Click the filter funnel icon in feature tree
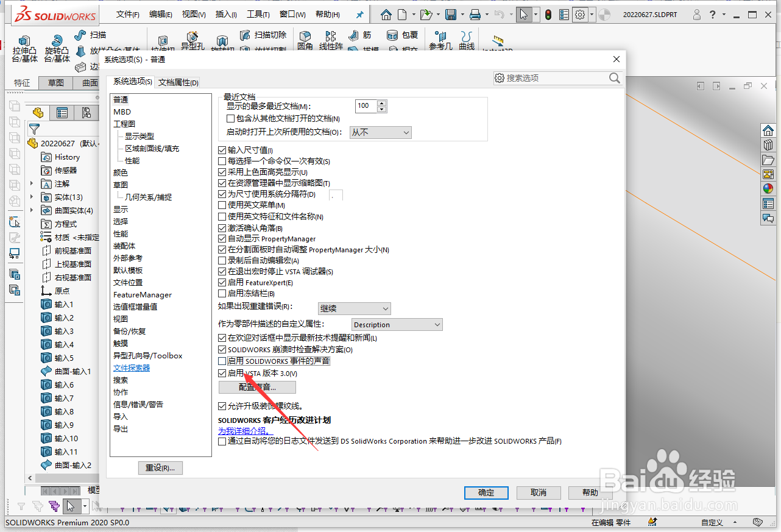781x532 pixels. click(34, 129)
